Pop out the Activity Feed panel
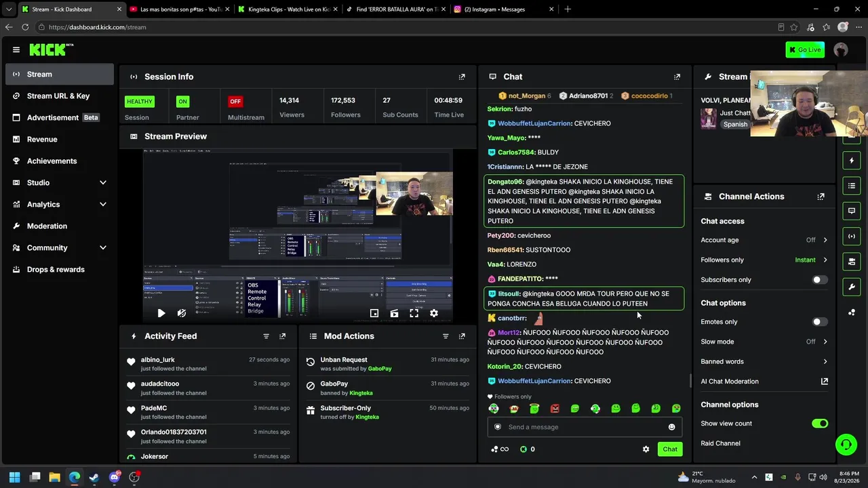The width and height of the screenshot is (868, 488). pos(283,336)
